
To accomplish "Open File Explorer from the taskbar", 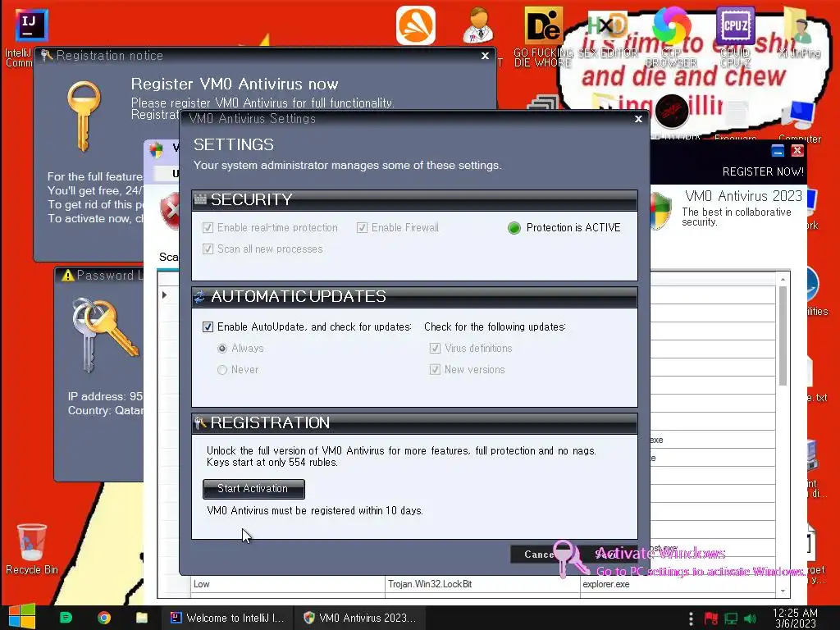I will pyautogui.click(x=142, y=618).
